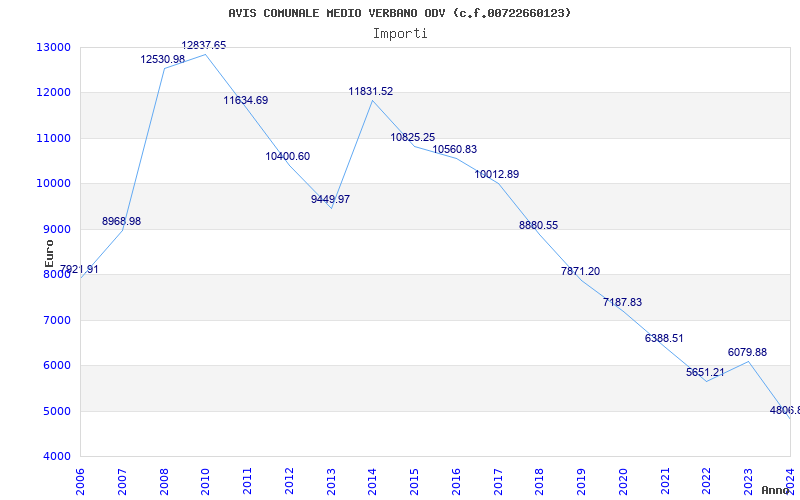
Task: Select the 5000 y-axis tick label
Action: point(57,411)
